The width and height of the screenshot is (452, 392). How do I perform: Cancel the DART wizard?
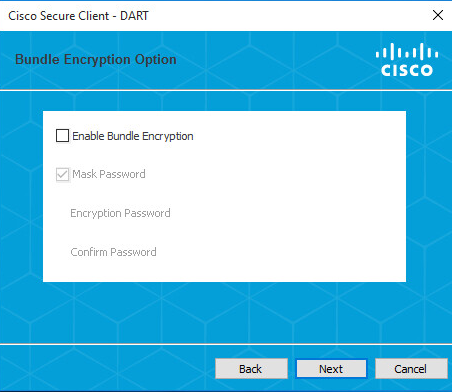click(x=411, y=369)
